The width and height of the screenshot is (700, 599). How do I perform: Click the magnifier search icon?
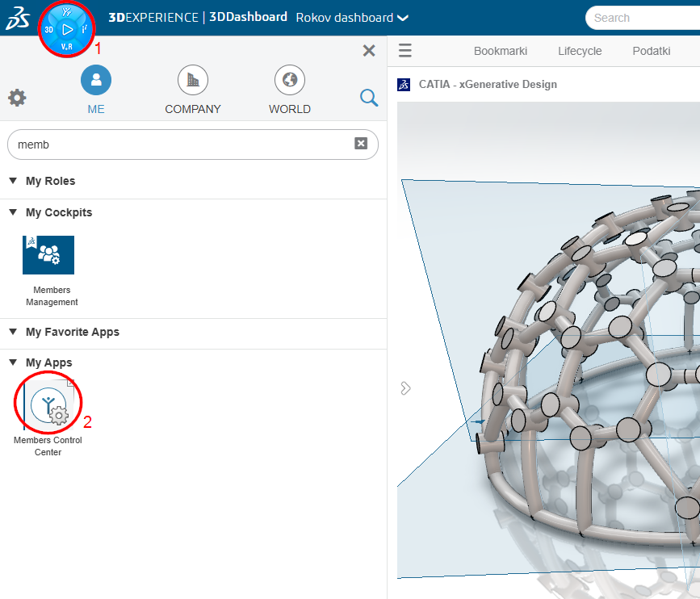pos(369,98)
